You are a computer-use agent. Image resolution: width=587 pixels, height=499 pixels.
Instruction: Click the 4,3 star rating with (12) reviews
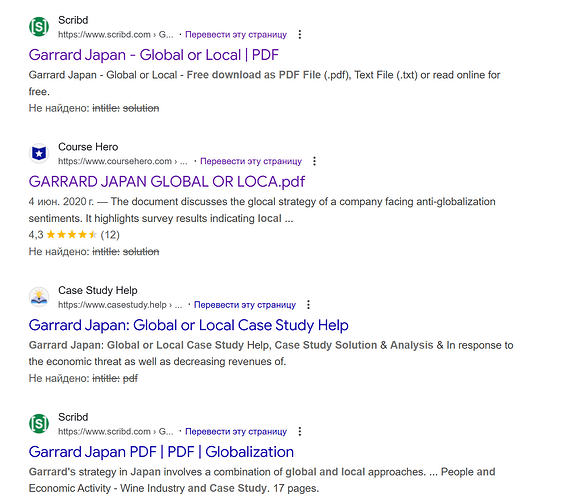pyautogui.click(x=74, y=235)
